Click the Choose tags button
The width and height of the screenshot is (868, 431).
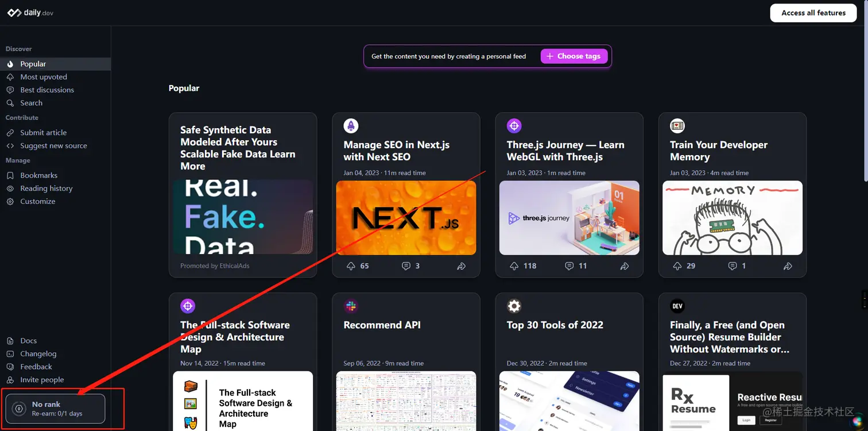point(574,56)
